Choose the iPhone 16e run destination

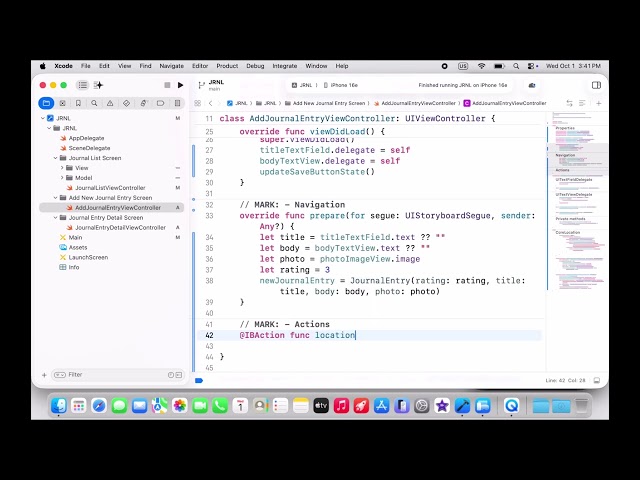(341, 85)
